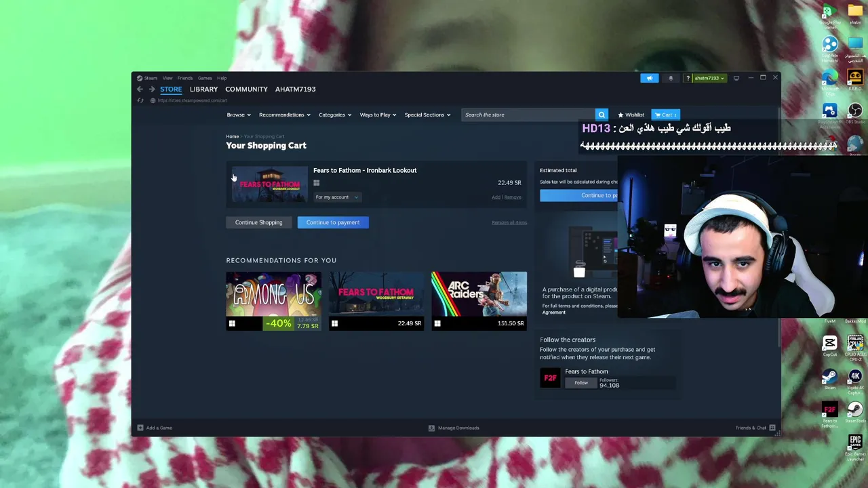Image resolution: width=868 pixels, height=488 pixels.
Task: Go forward with the Steam forward arrow
Action: (152, 89)
